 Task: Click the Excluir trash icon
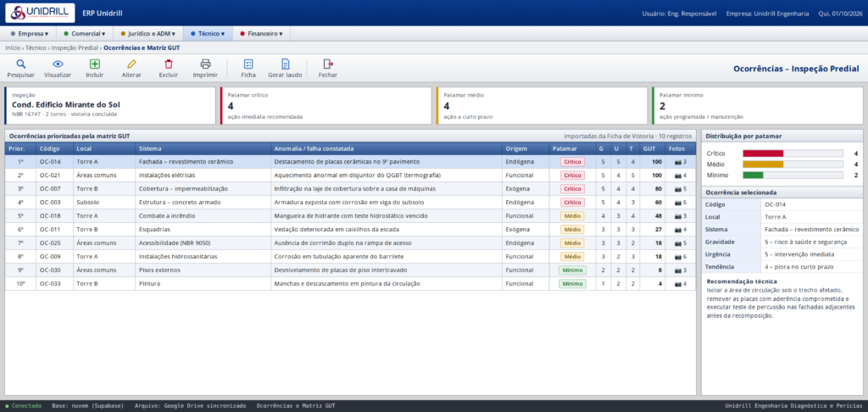169,64
